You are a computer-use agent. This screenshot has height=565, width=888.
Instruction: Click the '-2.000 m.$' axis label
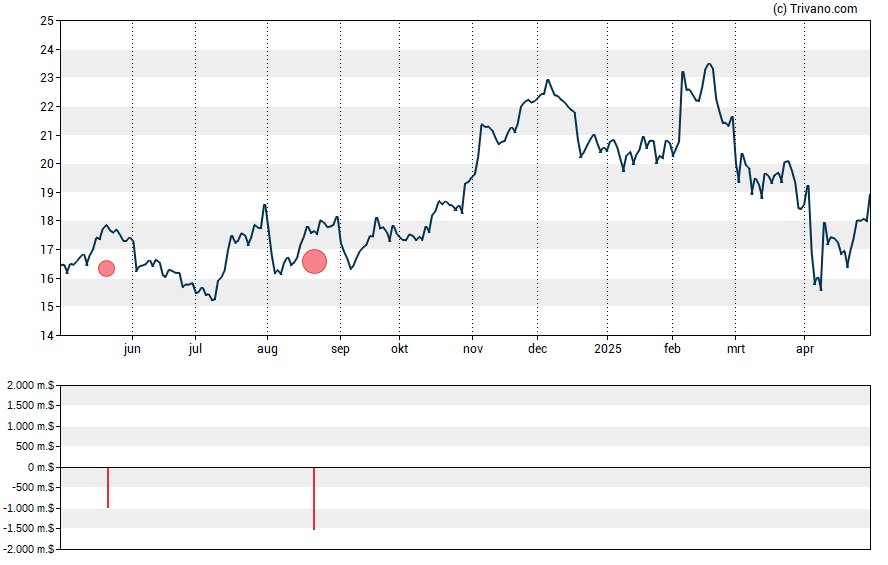29,549
